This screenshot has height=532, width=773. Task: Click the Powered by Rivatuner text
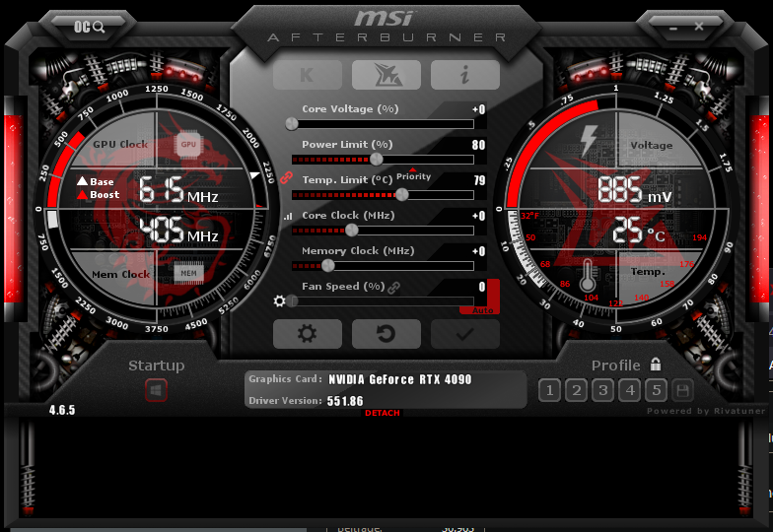tap(706, 411)
